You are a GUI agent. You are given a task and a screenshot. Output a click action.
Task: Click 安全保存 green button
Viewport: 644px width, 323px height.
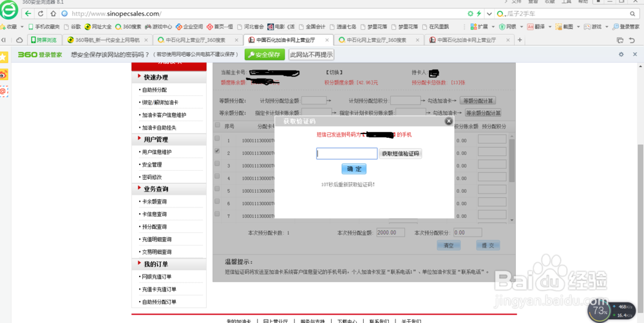pos(265,55)
